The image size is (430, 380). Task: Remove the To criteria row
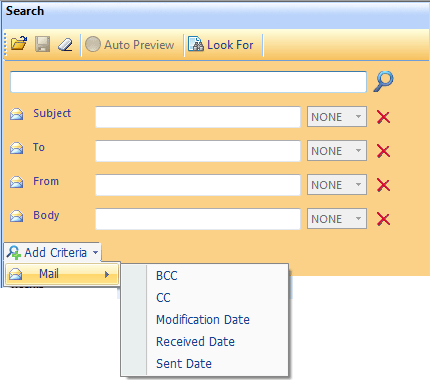pyautogui.click(x=383, y=151)
